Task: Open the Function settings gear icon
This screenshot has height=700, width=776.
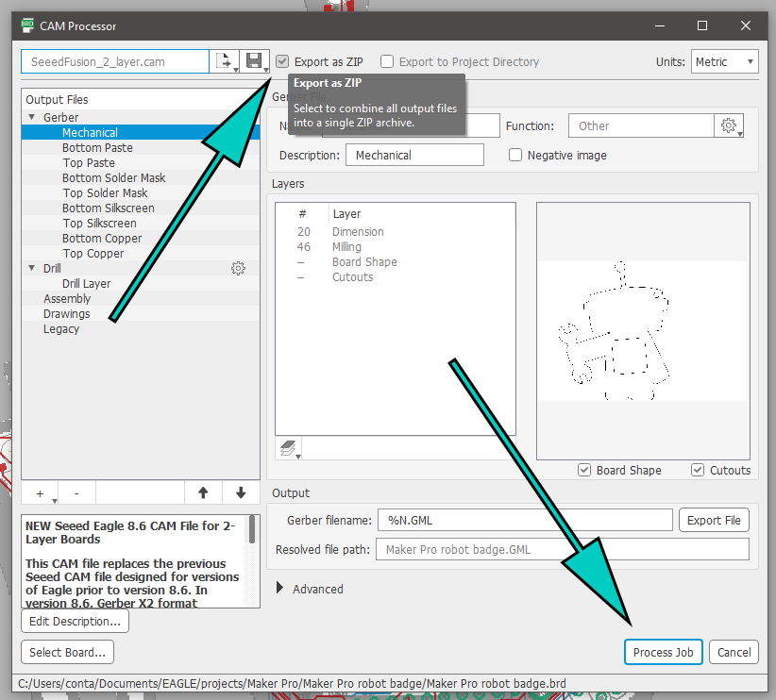Action: point(728,125)
